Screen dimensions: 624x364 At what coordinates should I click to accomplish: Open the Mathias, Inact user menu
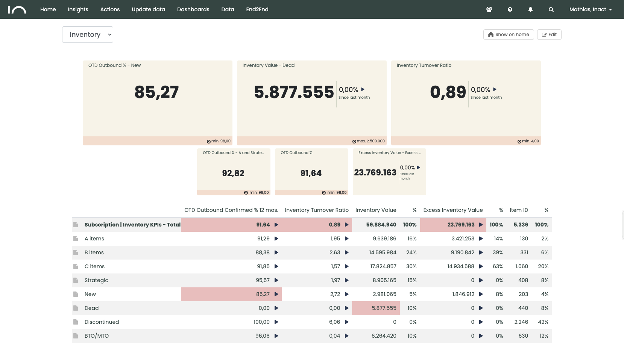point(590,10)
